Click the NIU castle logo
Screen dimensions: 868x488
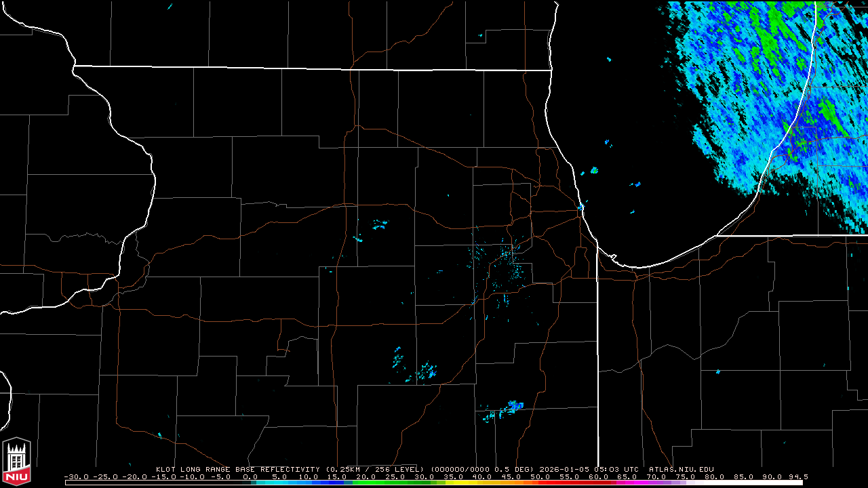(x=16, y=461)
